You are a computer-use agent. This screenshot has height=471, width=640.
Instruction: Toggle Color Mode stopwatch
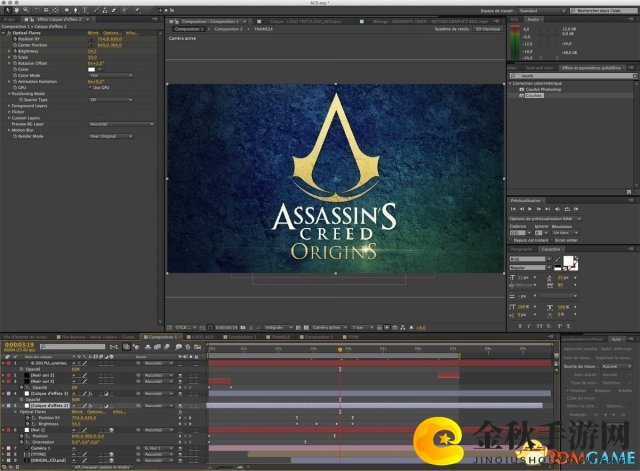pyautogui.click(x=15, y=76)
